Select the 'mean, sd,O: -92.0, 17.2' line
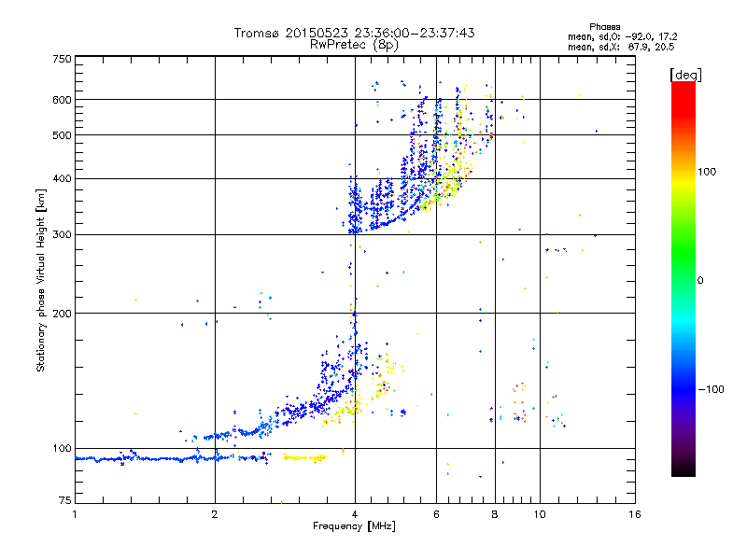 point(622,36)
